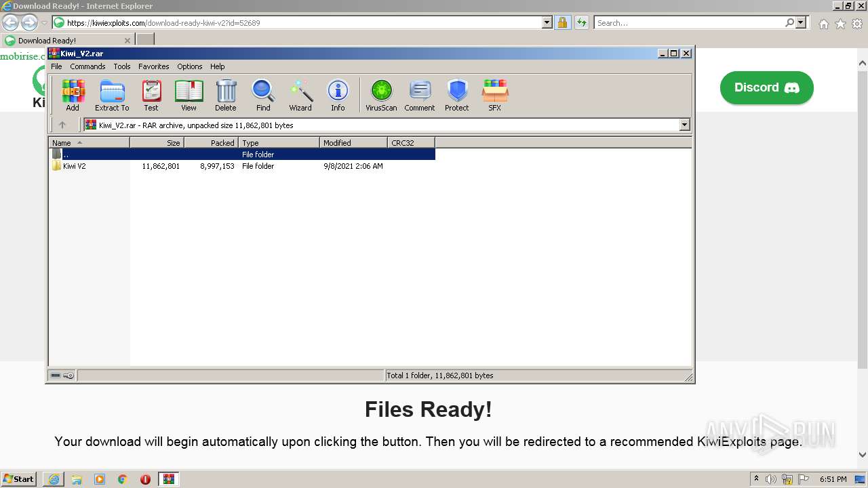This screenshot has width=868, height=488.
Task: Open the IE home page icon
Action: [823, 24]
